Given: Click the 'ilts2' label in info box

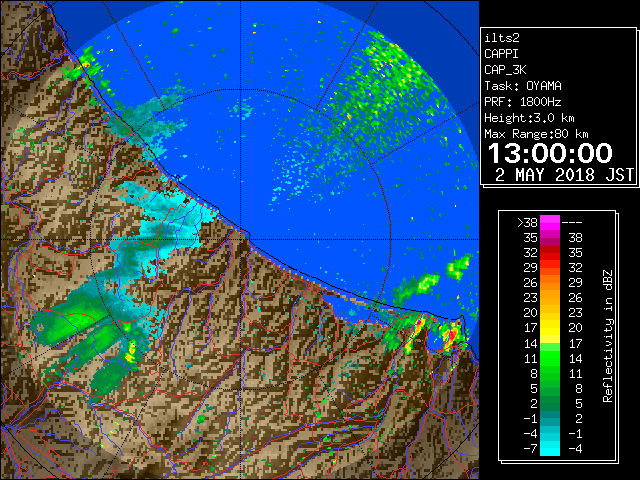Looking at the screenshot, I should [x=502, y=38].
